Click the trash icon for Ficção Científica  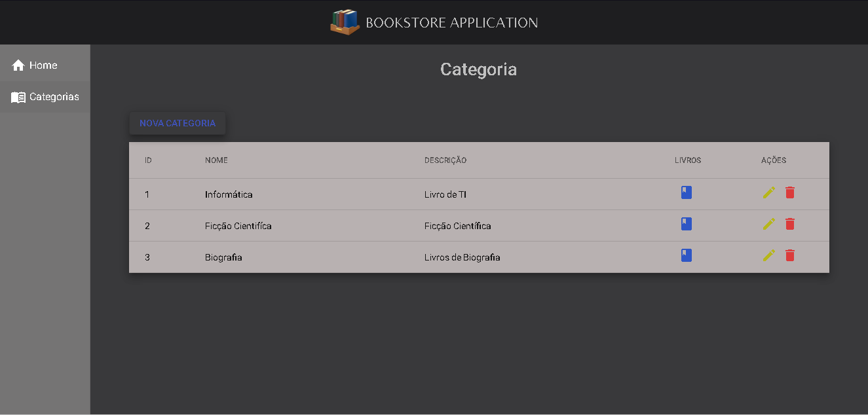[x=789, y=224]
